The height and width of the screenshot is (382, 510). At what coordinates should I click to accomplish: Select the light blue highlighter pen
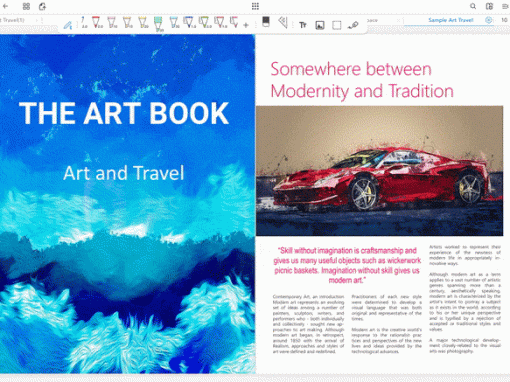coord(174,22)
